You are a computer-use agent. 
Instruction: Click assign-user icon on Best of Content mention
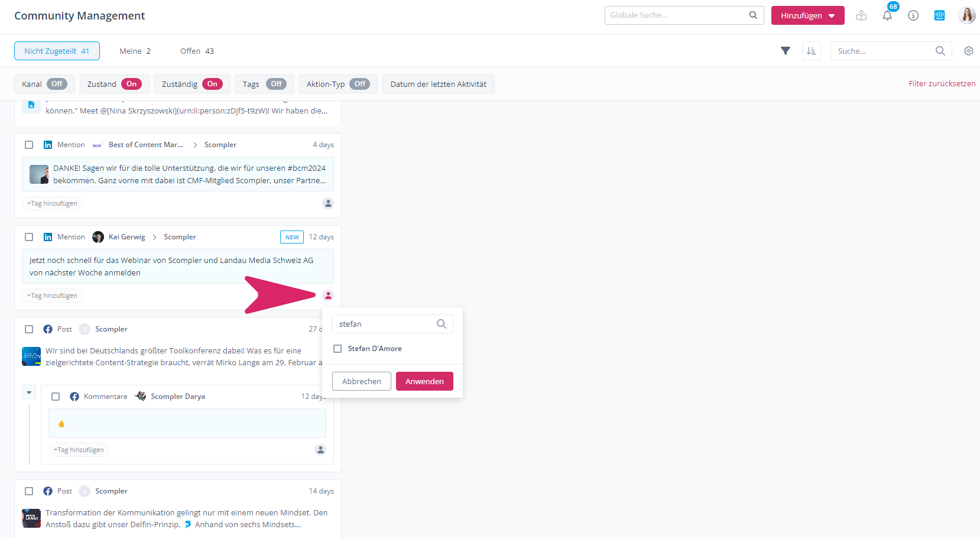pos(328,203)
